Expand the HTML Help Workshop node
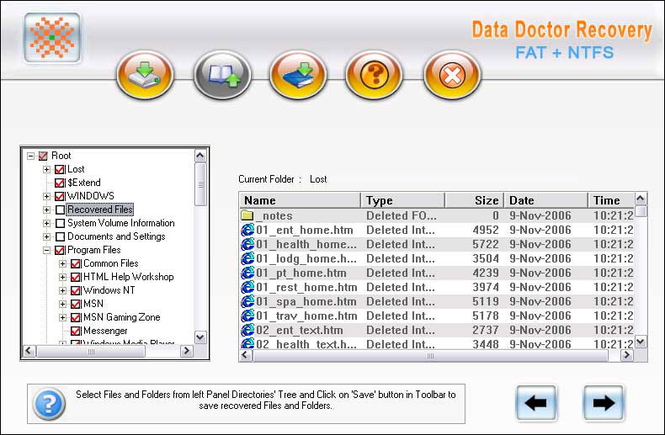This screenshot has height=435, width=665. coord(63,277)
